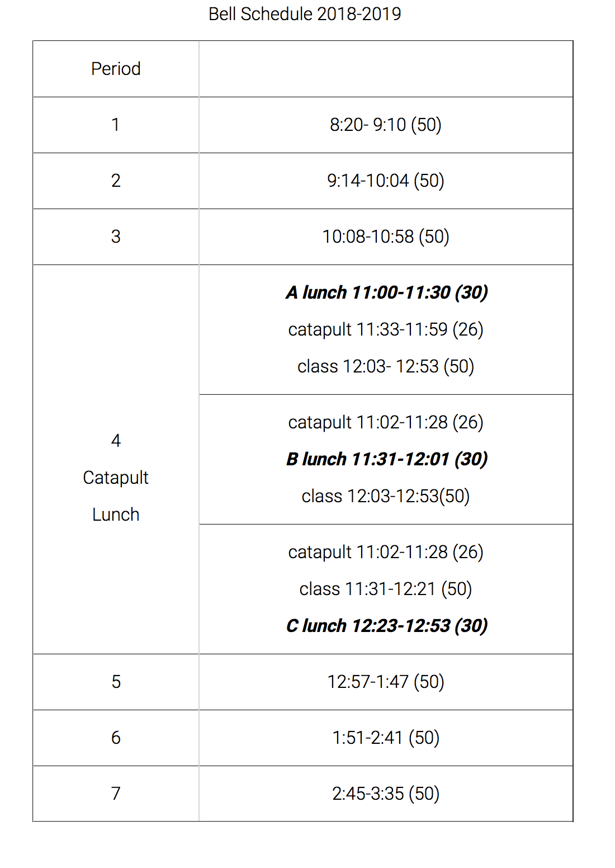Image resolution: width=615 pixels, height=868 pixels.
Task: Select class 11:31-12:21 (50) text
Action: pos(386,589)
